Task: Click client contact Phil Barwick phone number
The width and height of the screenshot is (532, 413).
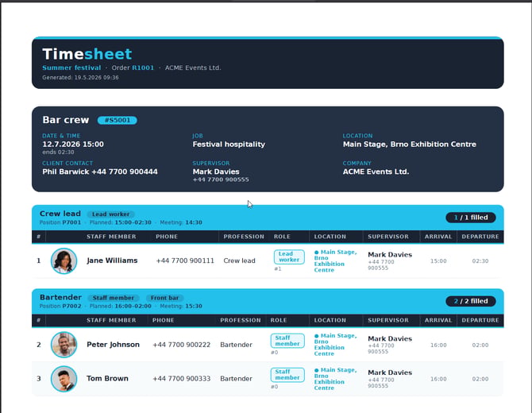Action: pos(125,172)
